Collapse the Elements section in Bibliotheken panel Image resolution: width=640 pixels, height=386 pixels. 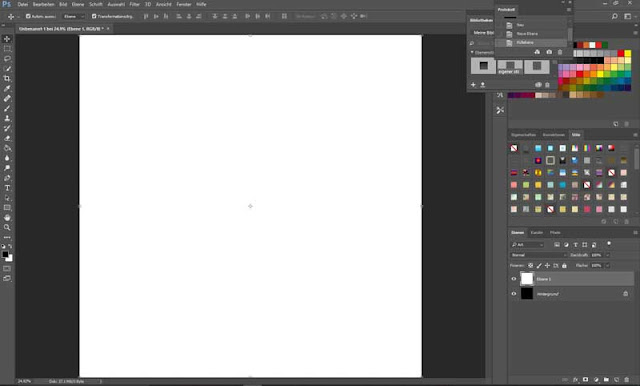(x=473, y=52)
